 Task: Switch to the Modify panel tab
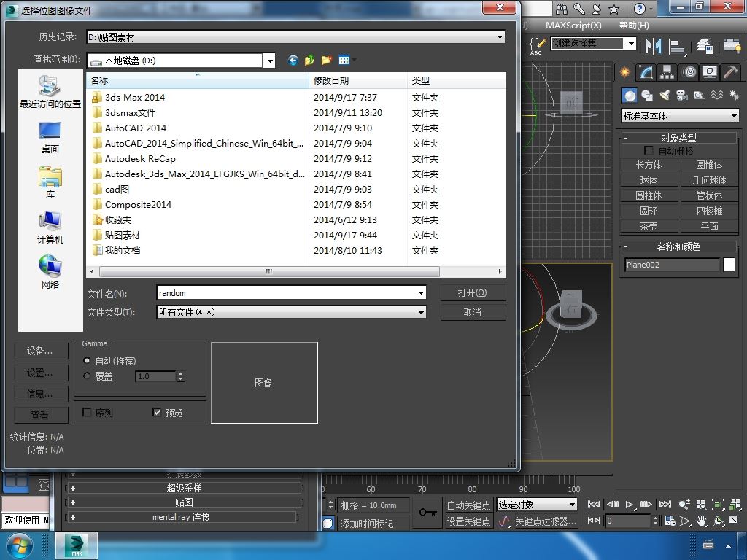[x=646, y=72]
